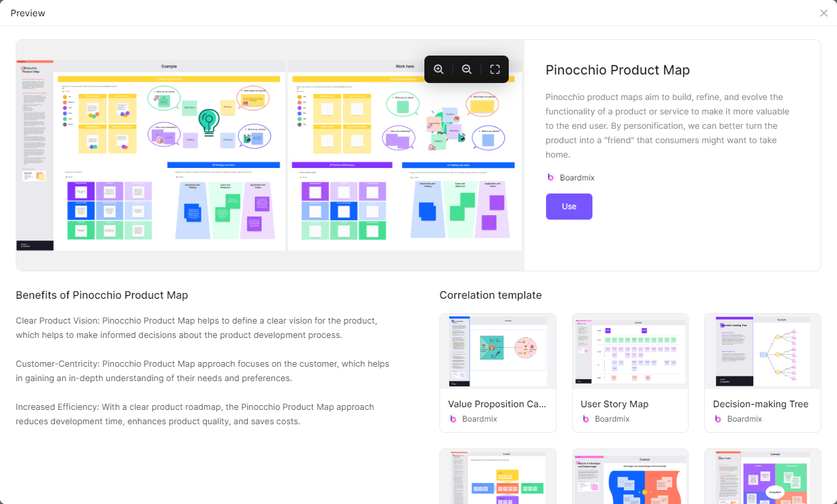Open the template preview in fullscreen

point(495,69)
